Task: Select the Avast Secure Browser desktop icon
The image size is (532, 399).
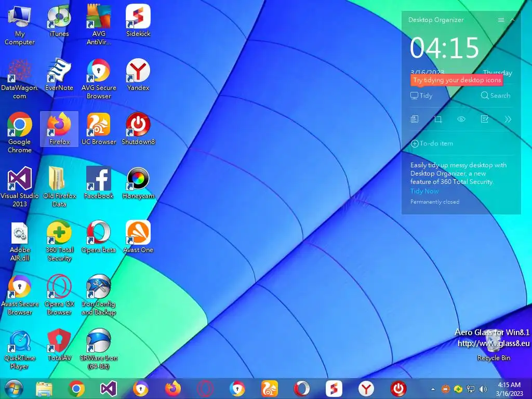Action: click(x=19, y=295)
